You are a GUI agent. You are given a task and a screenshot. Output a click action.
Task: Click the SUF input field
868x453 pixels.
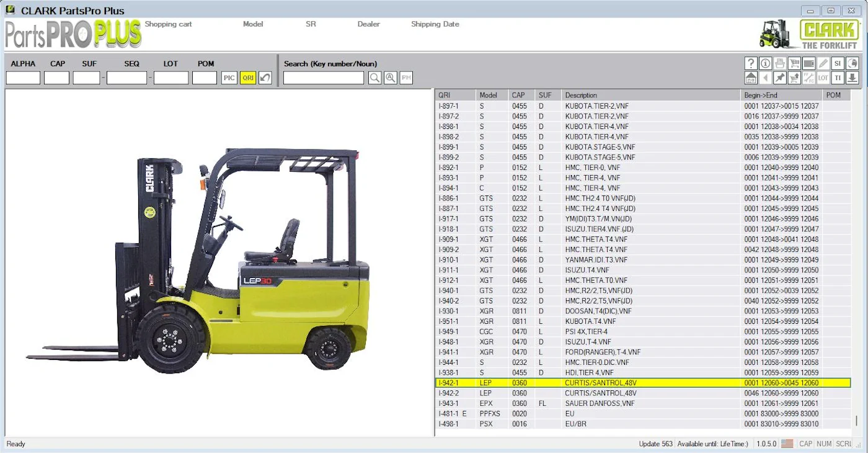coord(86,78)
